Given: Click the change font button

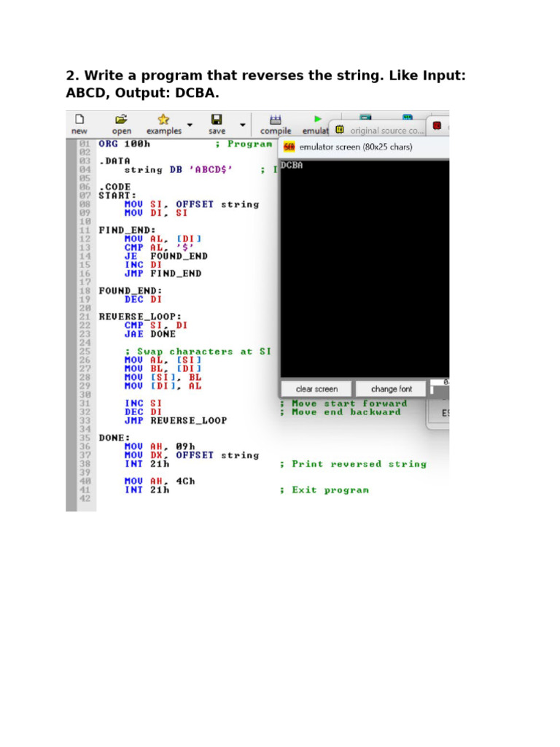Looking at the screenshot, I should click(x=392, y=389).
